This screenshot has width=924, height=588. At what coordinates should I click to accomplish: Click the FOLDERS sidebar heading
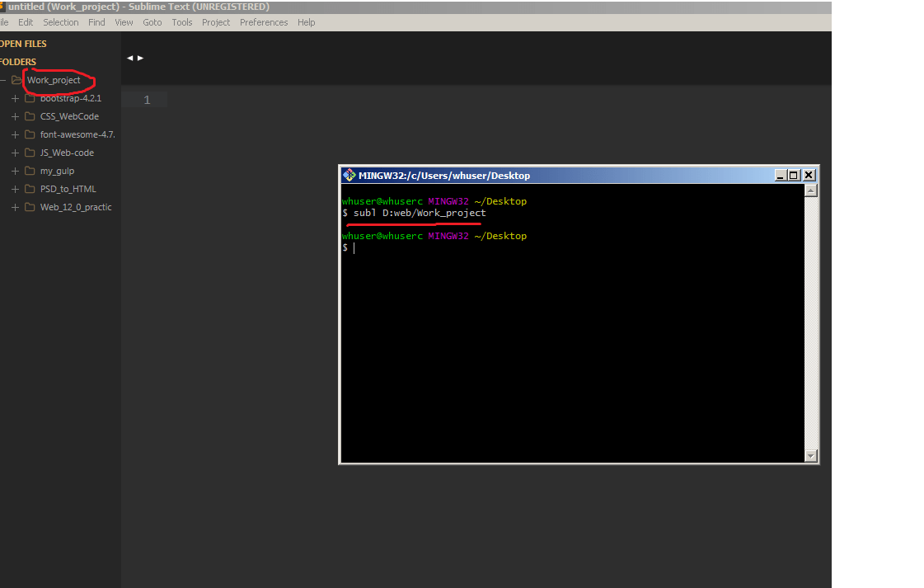tap(17, 62)
